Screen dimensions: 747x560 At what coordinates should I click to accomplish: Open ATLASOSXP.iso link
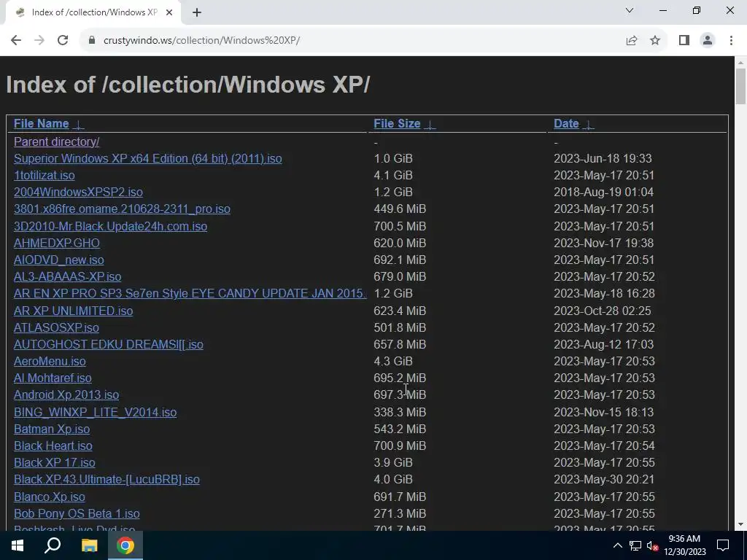coord(56,327)
